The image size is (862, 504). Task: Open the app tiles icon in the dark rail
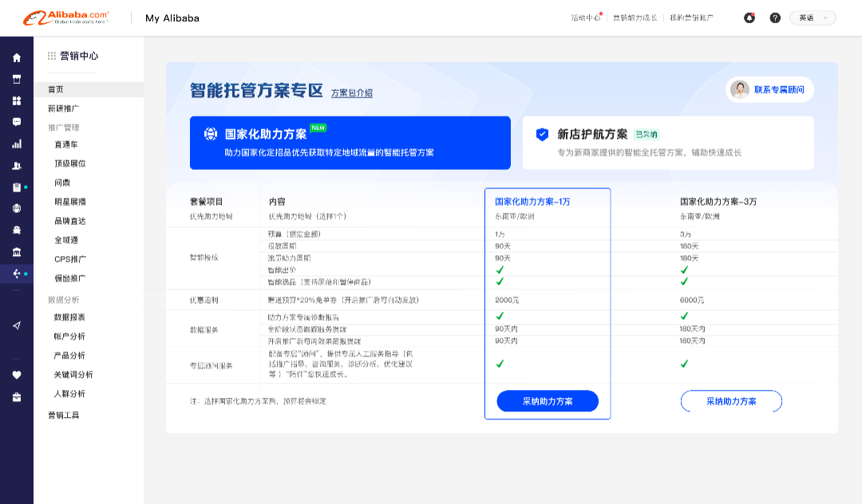click(17, 100)
